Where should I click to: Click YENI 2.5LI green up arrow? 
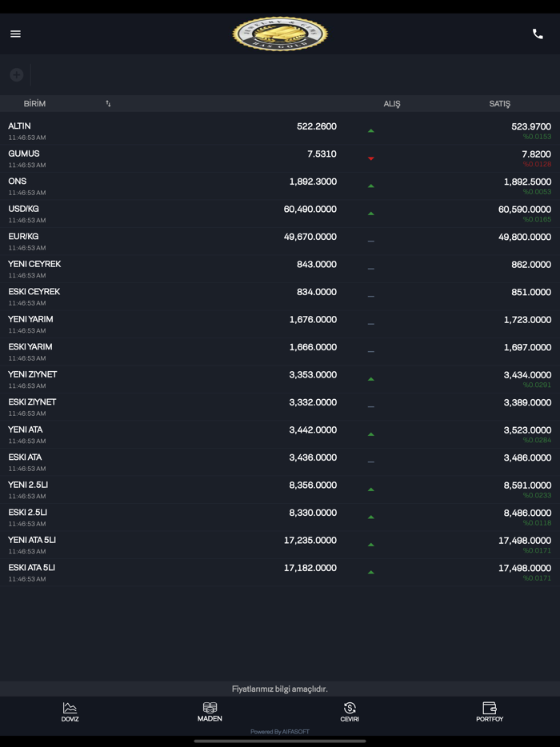(370, 489)
